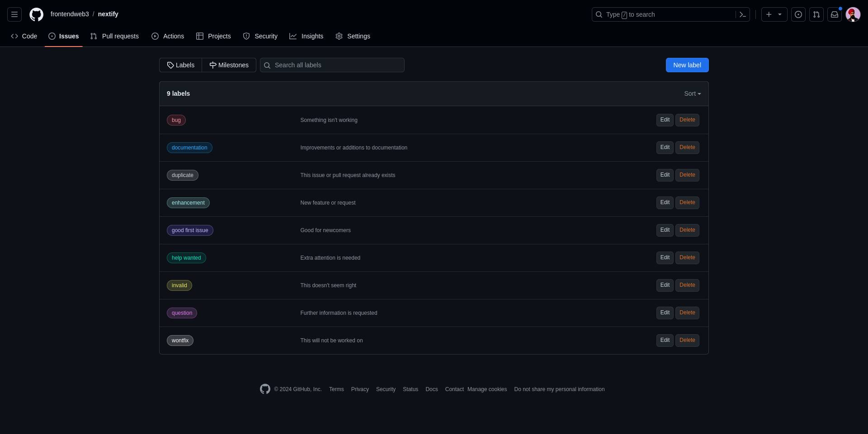The height and width of the screenshot is (434, 868).
Task: Click the frontendweb3 owner link
Action: click(x=70, y=14)
